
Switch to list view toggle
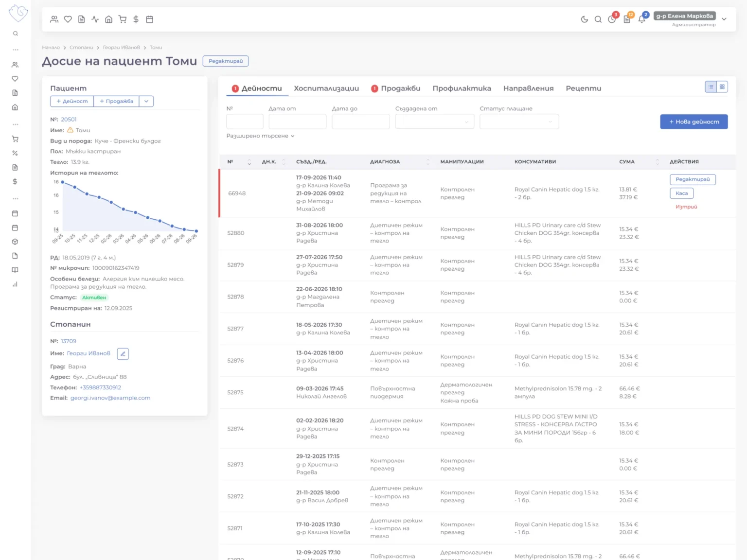pos(711,87)
